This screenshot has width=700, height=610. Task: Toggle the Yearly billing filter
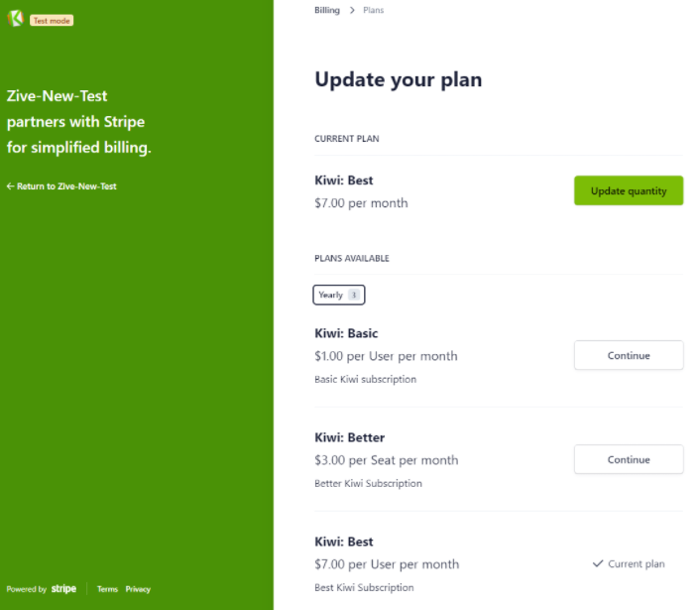(x=339, y=295)
